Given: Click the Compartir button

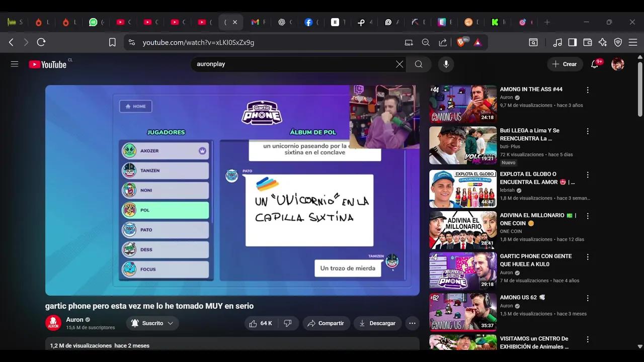Looking at the screenshot, I should 326,323.
